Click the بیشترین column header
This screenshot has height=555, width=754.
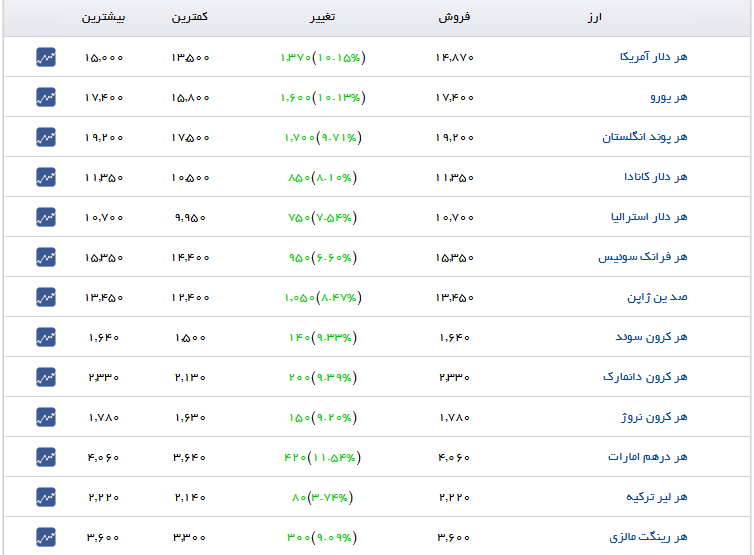(x=103, y=17)
